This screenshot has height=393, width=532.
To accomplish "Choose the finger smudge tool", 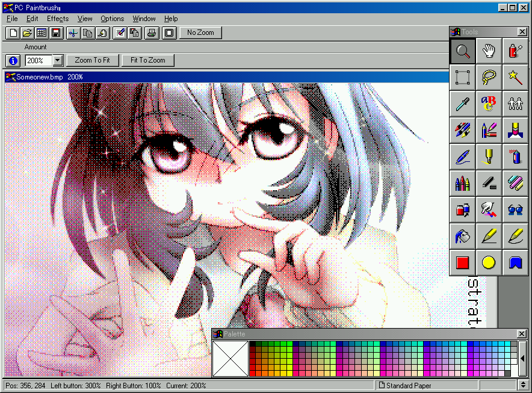I will tap(489, 209).
